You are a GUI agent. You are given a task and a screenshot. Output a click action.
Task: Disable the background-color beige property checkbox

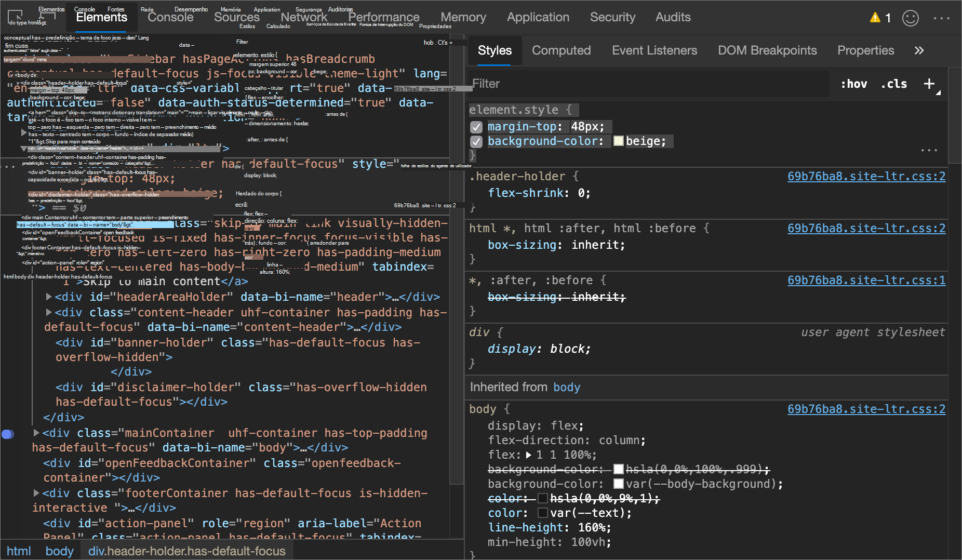(476, 142)
